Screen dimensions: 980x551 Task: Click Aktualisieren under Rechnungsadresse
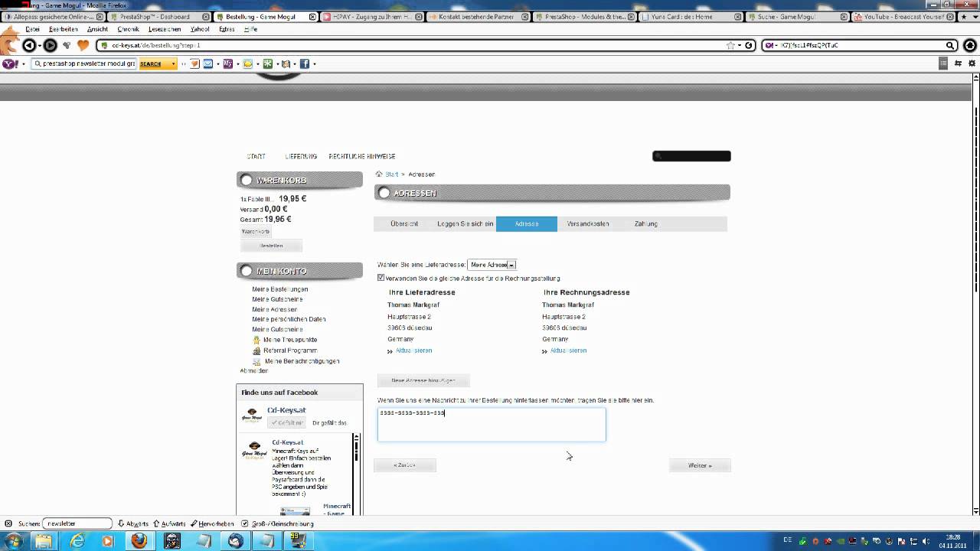click(x=568, y=350)
